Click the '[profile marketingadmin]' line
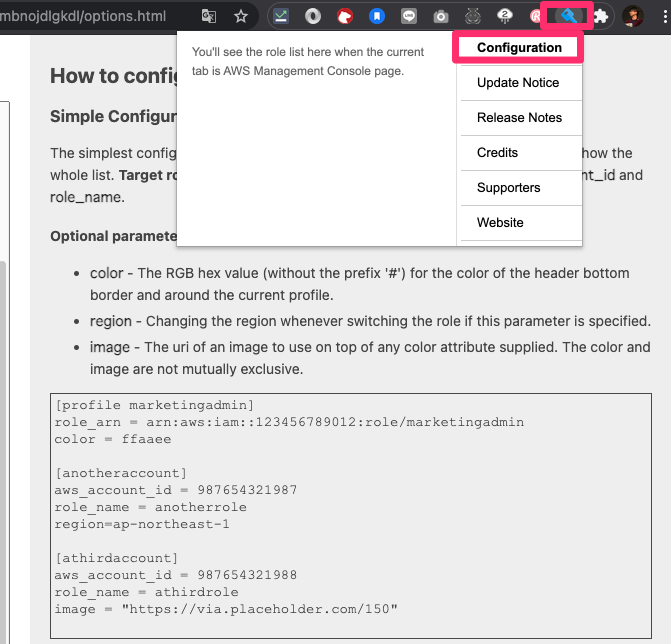The height and width of the screenshot is (644, 671). pos(154,405)
